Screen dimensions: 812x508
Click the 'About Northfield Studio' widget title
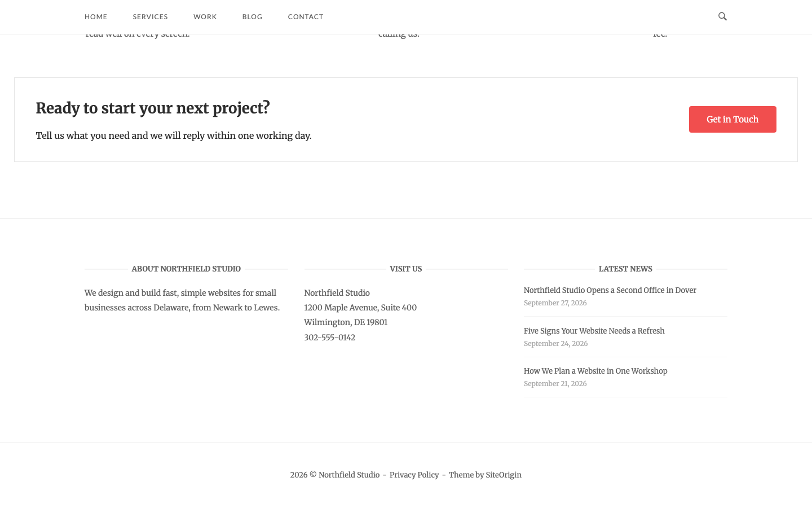(186, 269)
